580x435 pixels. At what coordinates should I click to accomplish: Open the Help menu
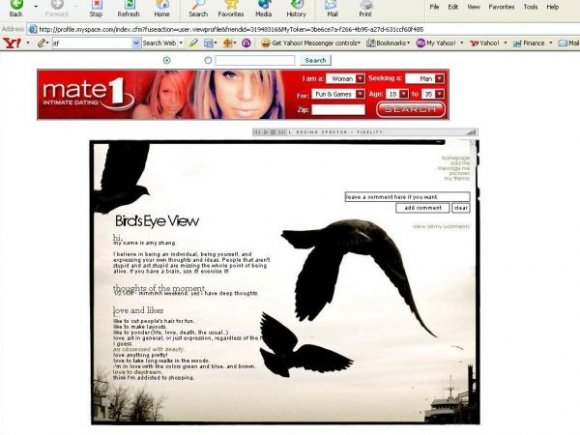[x=553, y=7]
